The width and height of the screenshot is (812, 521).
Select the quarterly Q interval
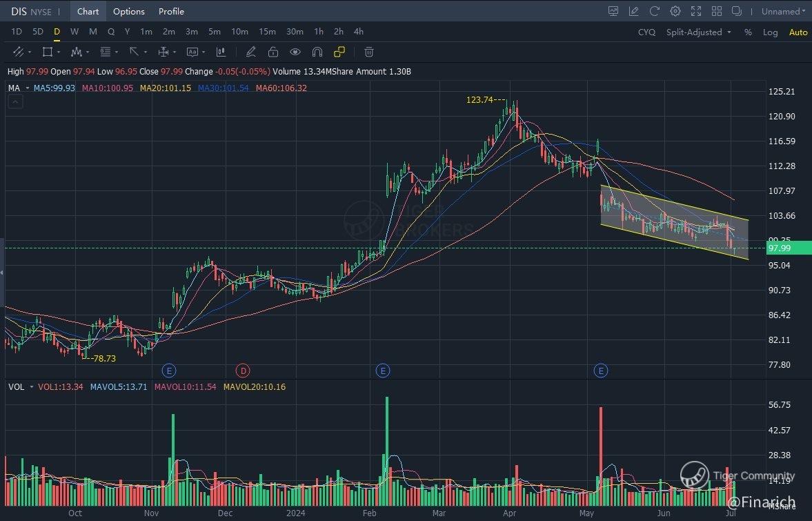(111, 32)
